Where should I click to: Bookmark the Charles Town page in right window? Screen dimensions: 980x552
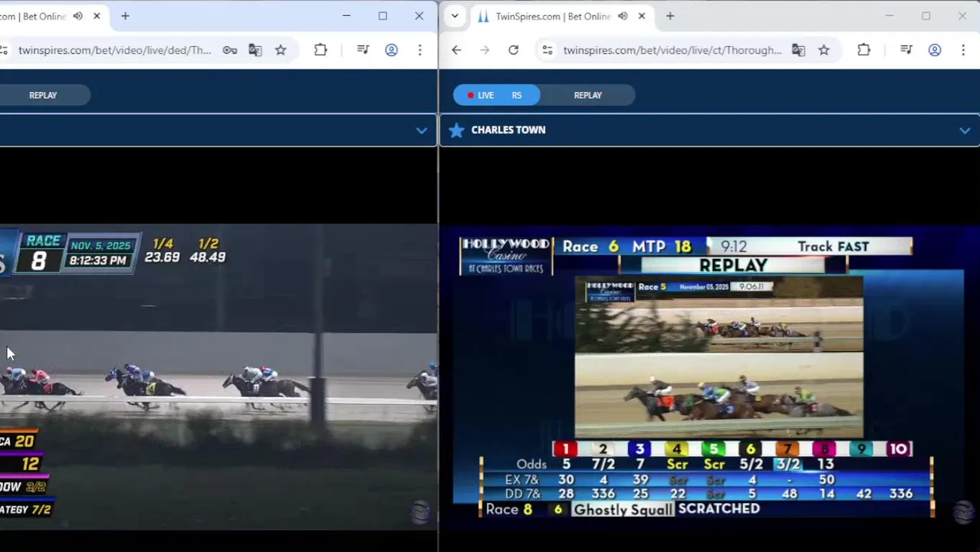(824, 50)
